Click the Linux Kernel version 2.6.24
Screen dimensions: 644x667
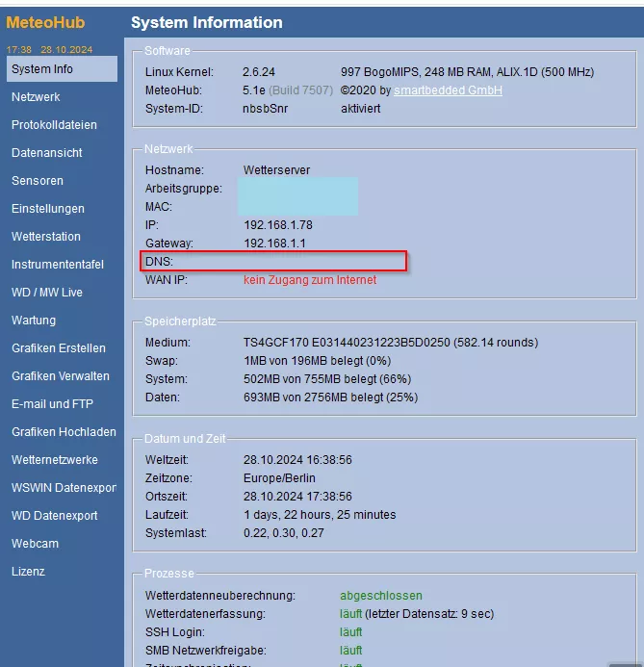coord(259,72)
